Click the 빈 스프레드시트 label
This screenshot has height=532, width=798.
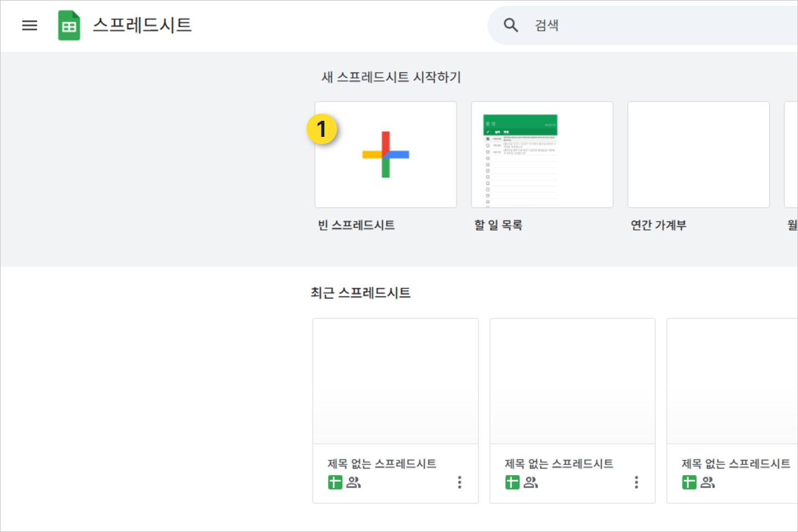click(x=356, y=225)
